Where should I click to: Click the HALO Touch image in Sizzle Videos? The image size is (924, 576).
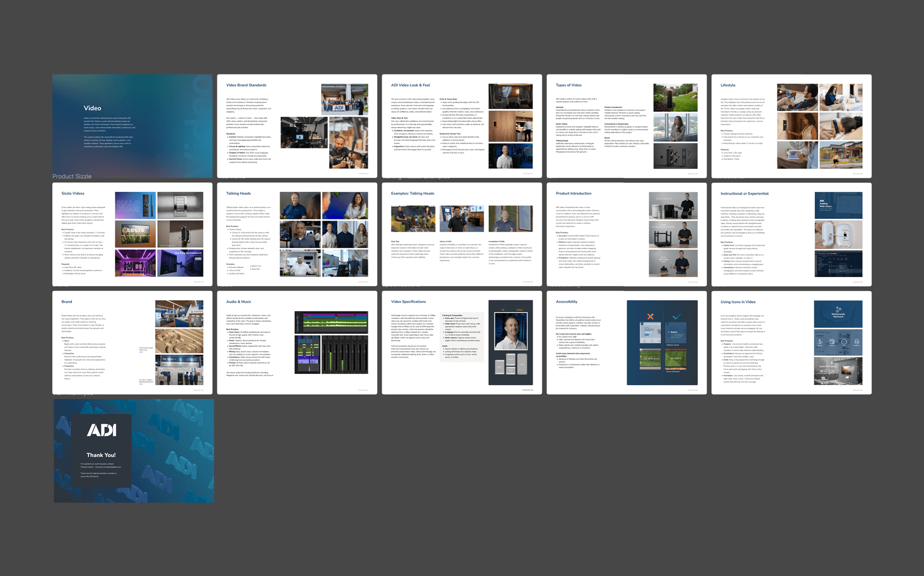pyautogui.click(x=135, y=205)
